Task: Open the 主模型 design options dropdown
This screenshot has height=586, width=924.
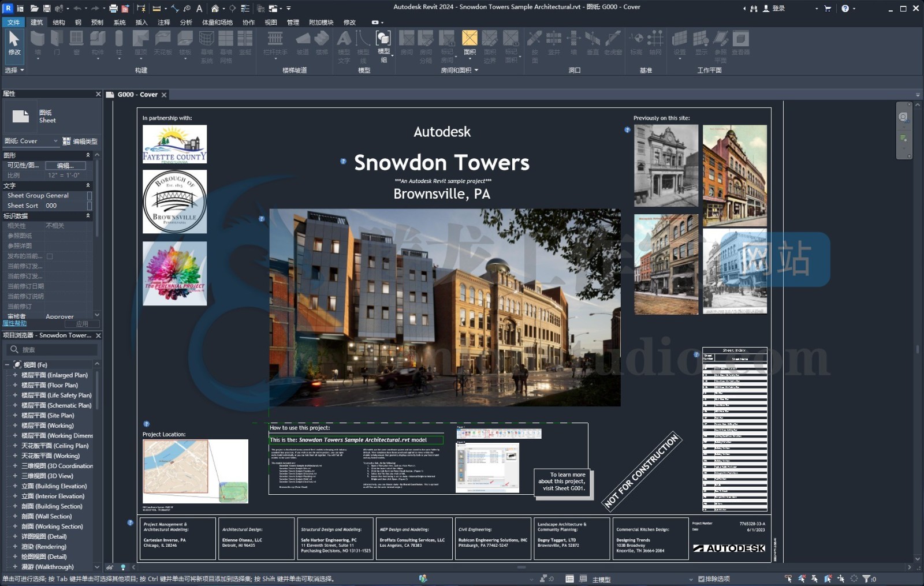Action: click(641, 579)
